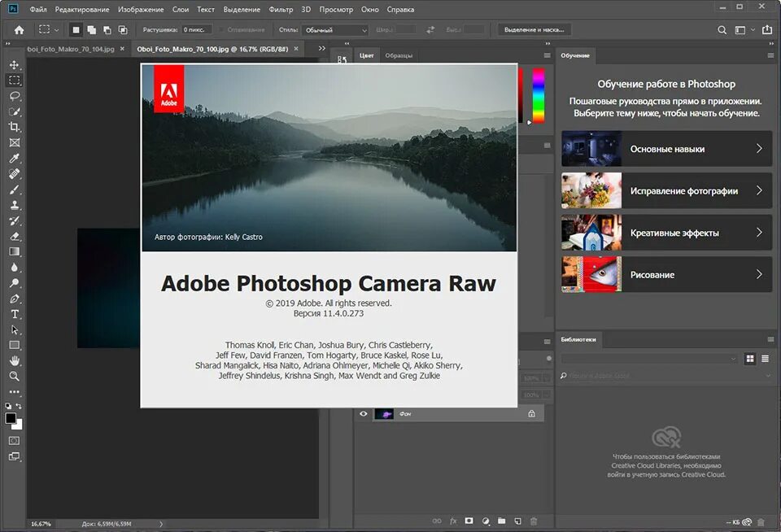Image resolution: width=781 pixels, height=532 pixels.
Task: Click the foreground color swatch
Action: (11, 418)
